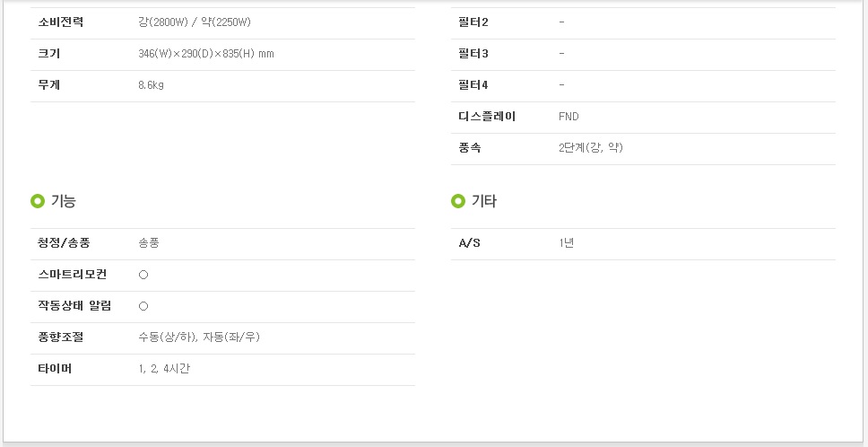
Task: Click the 청정/송풍 row label
Action: [x=64, y=243]
